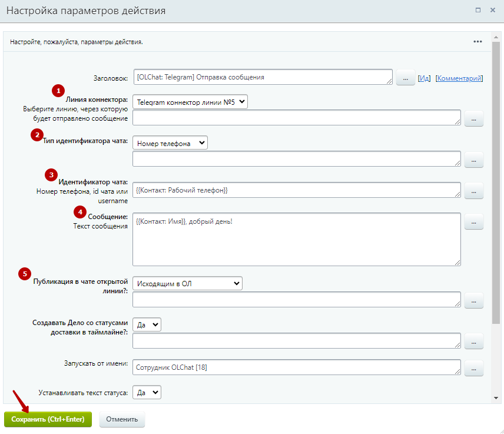Open value picker beside Сообщение text area

click(x=473, y=221)
